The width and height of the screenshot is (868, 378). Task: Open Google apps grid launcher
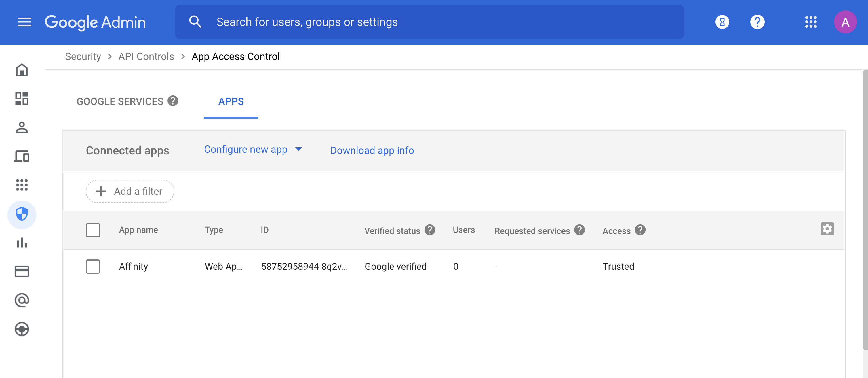[811, 22]
